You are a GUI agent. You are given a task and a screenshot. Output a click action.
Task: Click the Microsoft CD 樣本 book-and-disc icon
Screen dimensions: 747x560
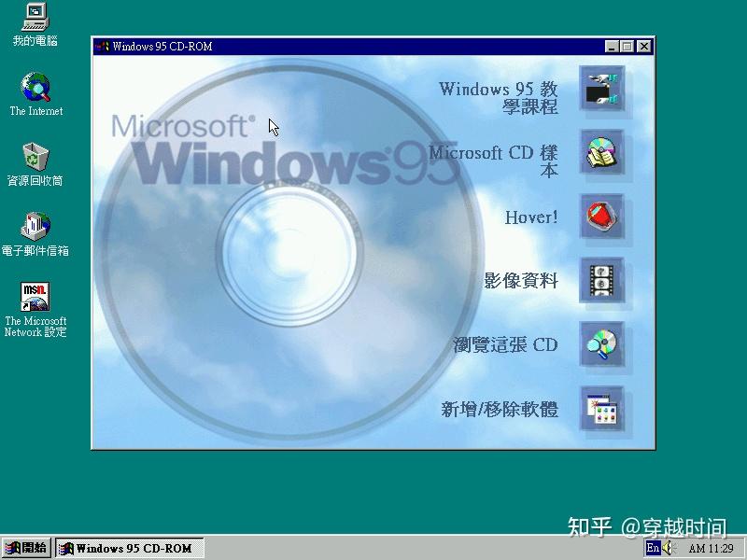pos(601,152)
